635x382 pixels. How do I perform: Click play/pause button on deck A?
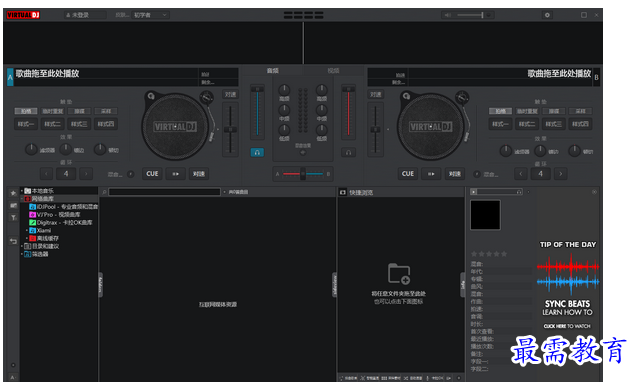[176, 174]
